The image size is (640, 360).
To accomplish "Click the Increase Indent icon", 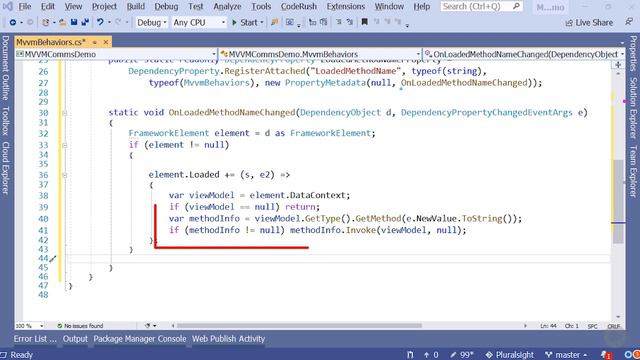I will click(x=350, y=22).
